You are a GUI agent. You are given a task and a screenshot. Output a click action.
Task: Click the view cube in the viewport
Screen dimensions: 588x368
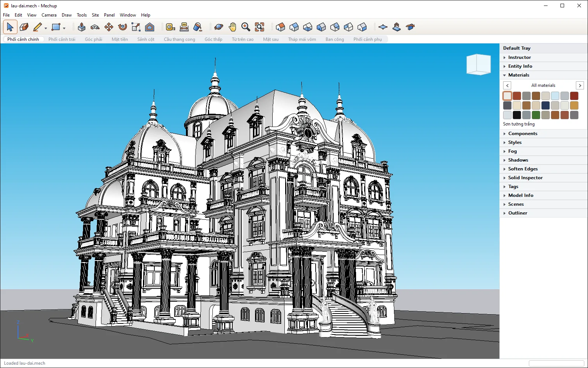click(479, 64)
